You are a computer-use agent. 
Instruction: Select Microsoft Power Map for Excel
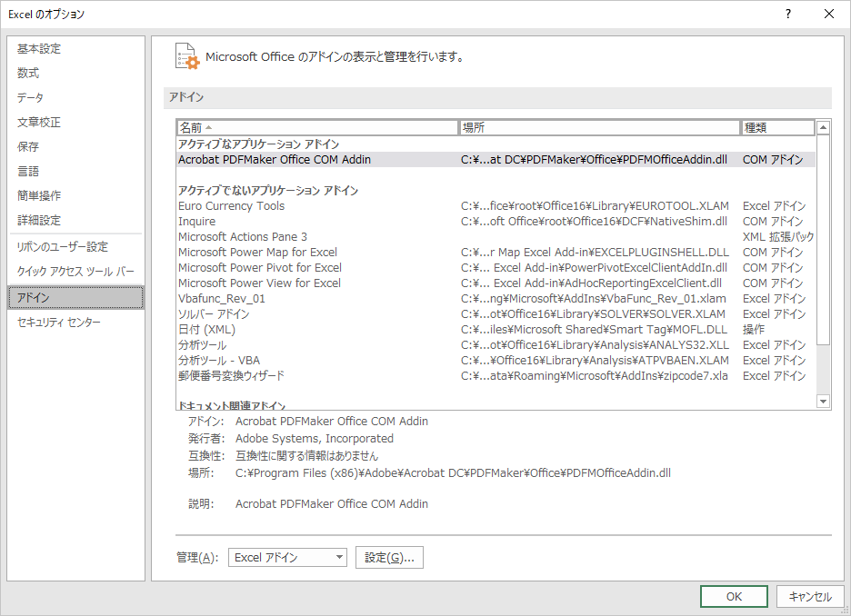[496, 253]
